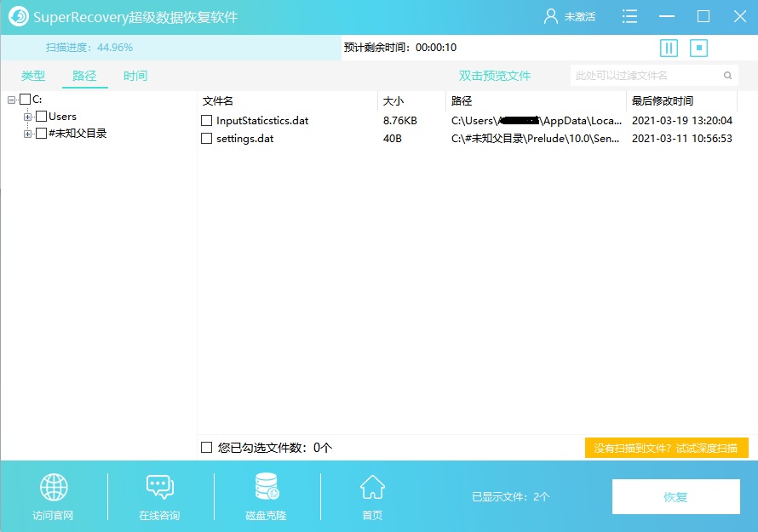
Task: Click the 您已勾选文件数: 0个 label
Action: 275,448
